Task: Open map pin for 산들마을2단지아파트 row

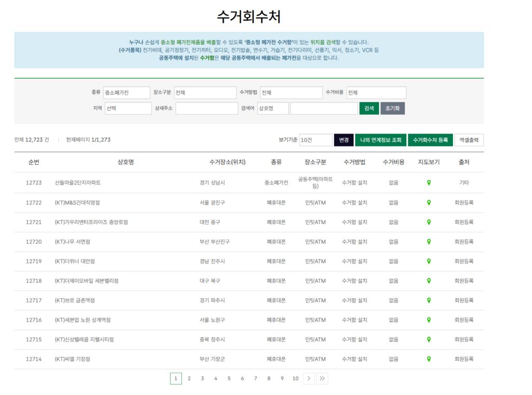Action: click(x=429, y=182)
